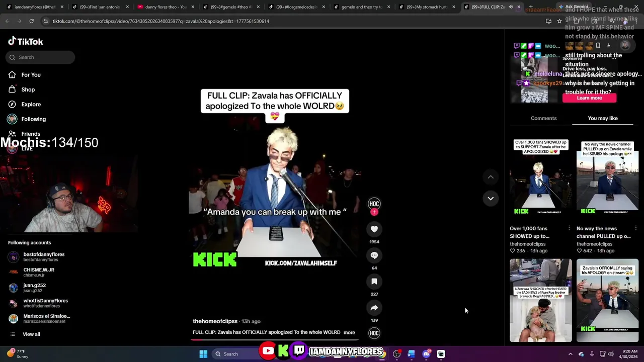Screen dimensions: 644x362
Task: Open Microsoft Word from the taskbar
Action: coord(411,354)
